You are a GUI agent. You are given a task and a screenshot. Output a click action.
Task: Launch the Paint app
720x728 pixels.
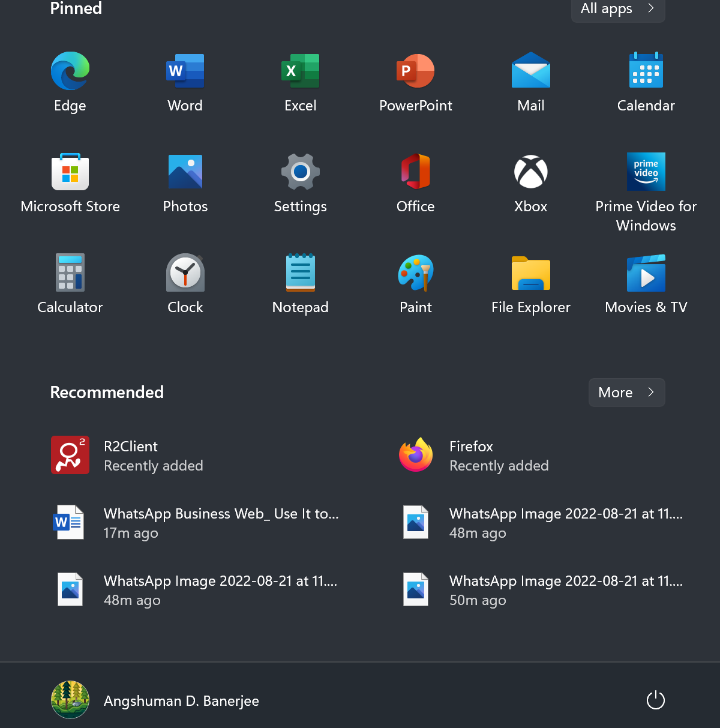pyautogui.click(x=416, y=272)
